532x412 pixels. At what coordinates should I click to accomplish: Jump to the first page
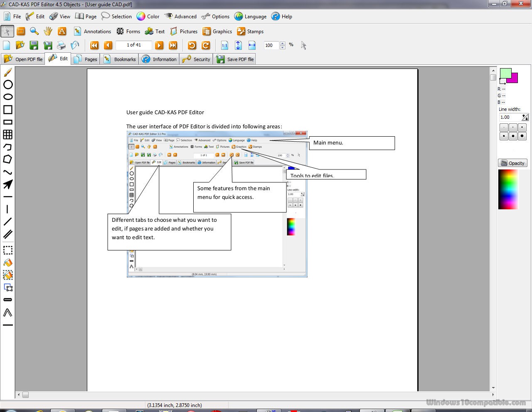point(94,45)
